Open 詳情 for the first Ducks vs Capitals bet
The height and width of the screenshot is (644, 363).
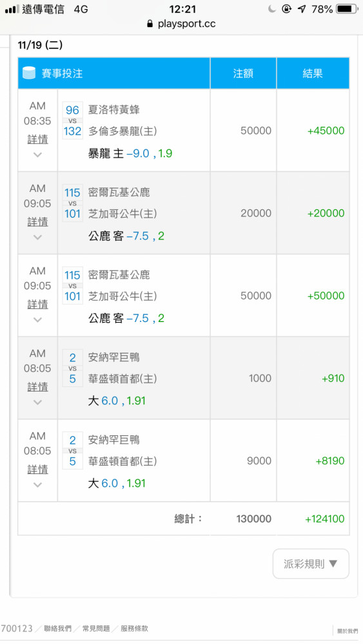pyautogui.click(x=37, y=386)
